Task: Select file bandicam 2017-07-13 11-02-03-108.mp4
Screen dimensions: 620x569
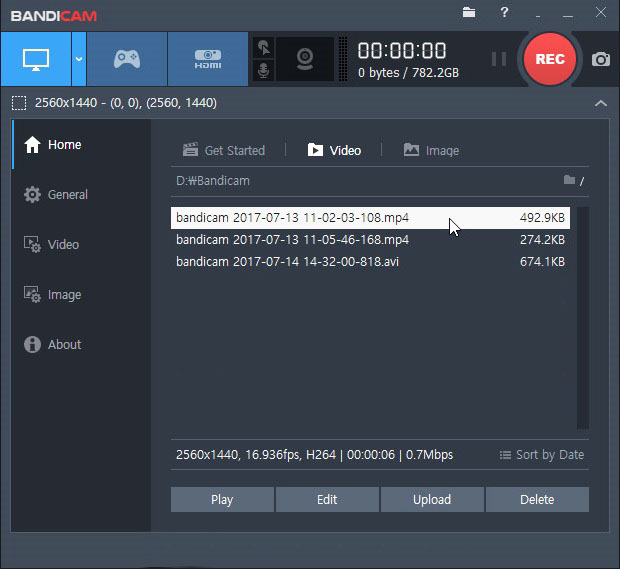Action: pos(370,218)
